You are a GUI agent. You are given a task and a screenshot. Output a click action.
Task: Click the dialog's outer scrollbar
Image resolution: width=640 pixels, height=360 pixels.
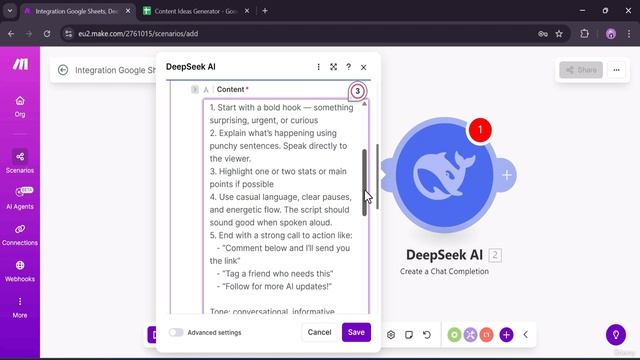pyautogui.click(x=378, y=176)
